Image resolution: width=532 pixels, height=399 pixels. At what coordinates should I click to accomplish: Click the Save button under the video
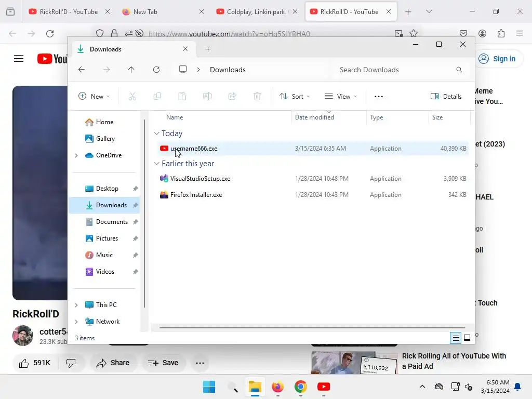point(163,363)
